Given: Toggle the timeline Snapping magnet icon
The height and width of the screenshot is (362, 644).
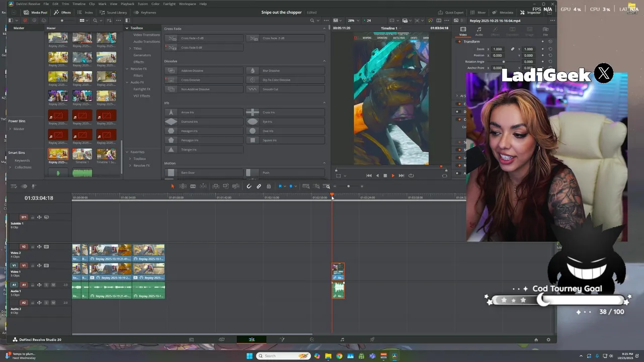Looking at the screenshot, I should coord(249,187).
